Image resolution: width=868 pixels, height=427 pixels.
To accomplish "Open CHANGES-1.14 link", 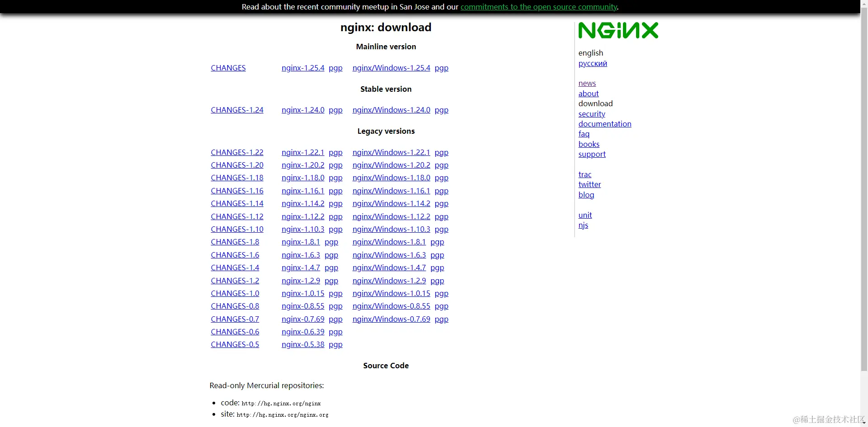I will pos(237,203).
